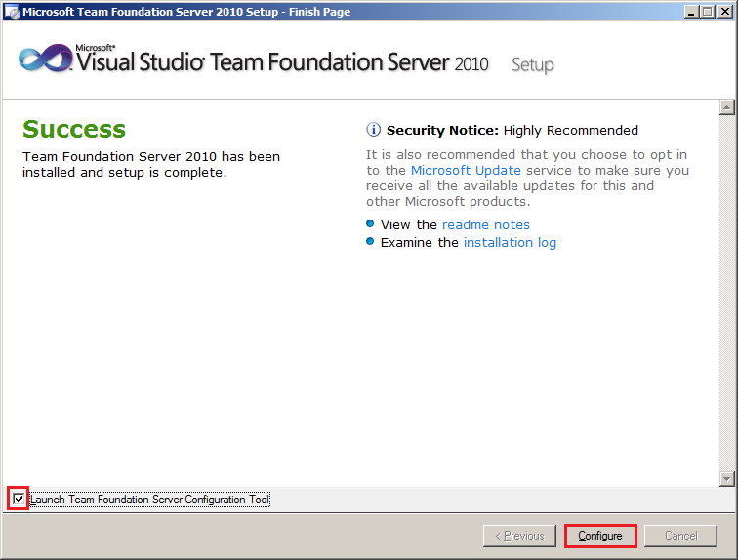Click the Previous button
The height and width of the screenshot is (560, 738).
519,536
